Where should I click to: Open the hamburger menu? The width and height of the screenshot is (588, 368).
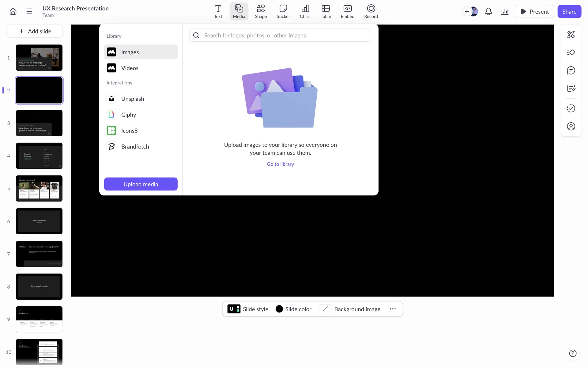[x=29, y=12]
